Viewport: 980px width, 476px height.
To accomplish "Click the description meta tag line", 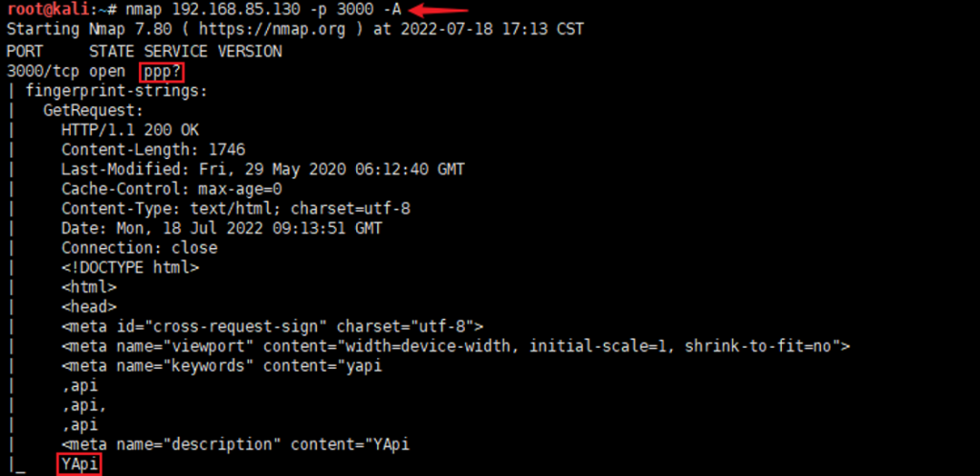I will 235,444.
